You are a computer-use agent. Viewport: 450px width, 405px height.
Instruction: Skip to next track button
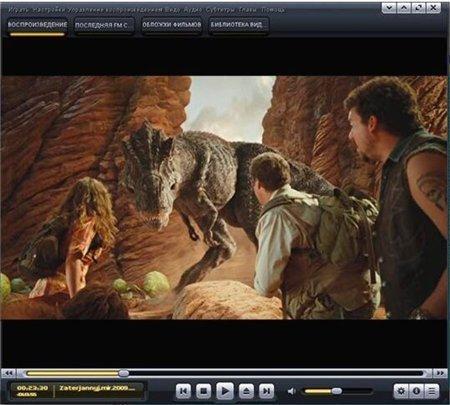pos(266,391)
